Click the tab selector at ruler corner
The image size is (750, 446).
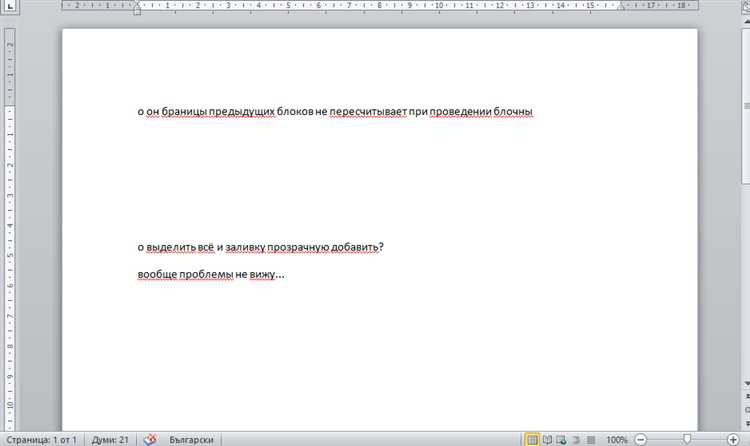tap(10, 6)
